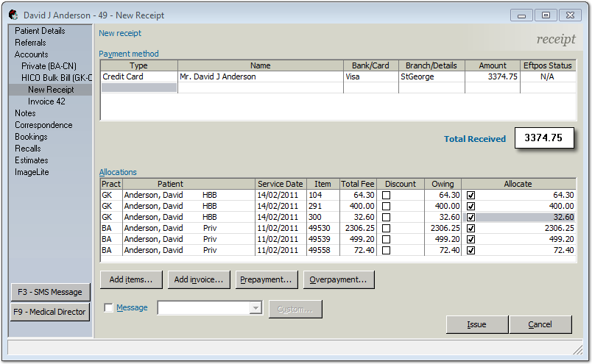Toggle Discount checkbox for item 291
Image resolution: width=592 pixels, height=364 pixels.
pos(386,207)
